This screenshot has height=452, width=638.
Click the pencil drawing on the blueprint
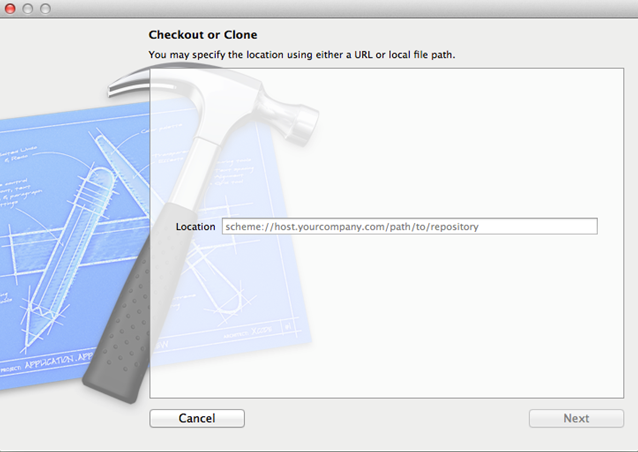[69, 256]
